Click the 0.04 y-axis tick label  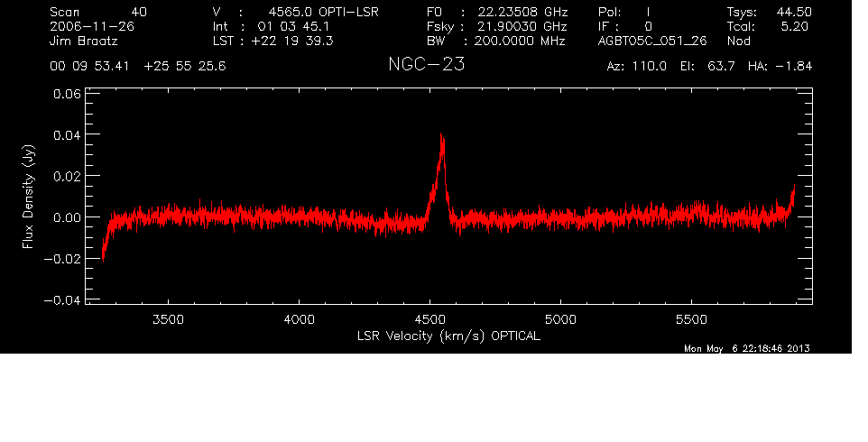click(68, 134)
